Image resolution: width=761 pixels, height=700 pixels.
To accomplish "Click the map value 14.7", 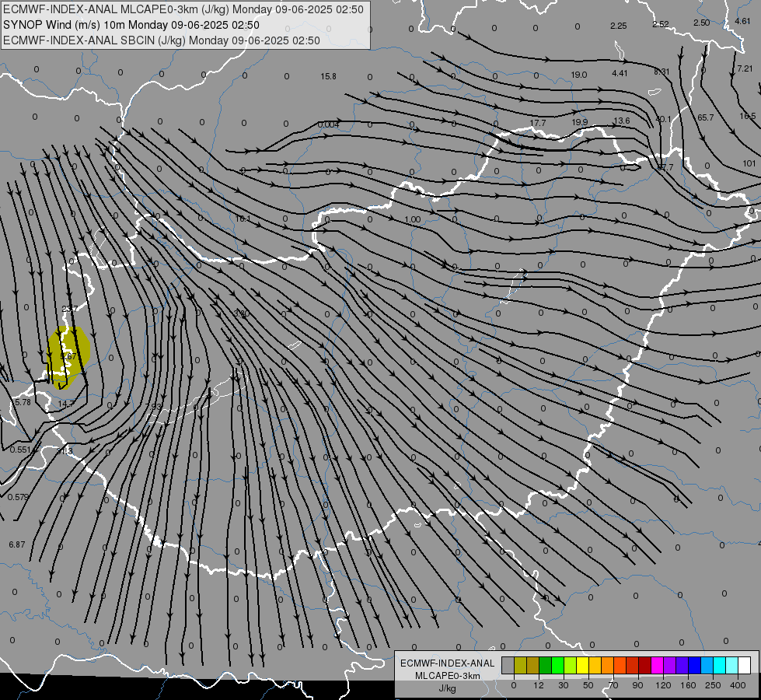I will [x=67, y=404].
